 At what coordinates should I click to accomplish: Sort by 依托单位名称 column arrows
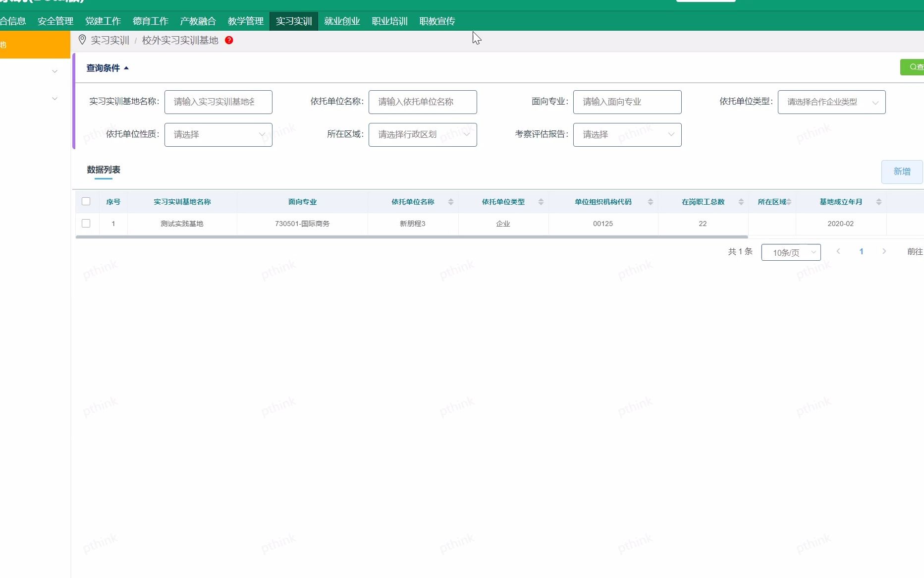(x=450, y=202)
